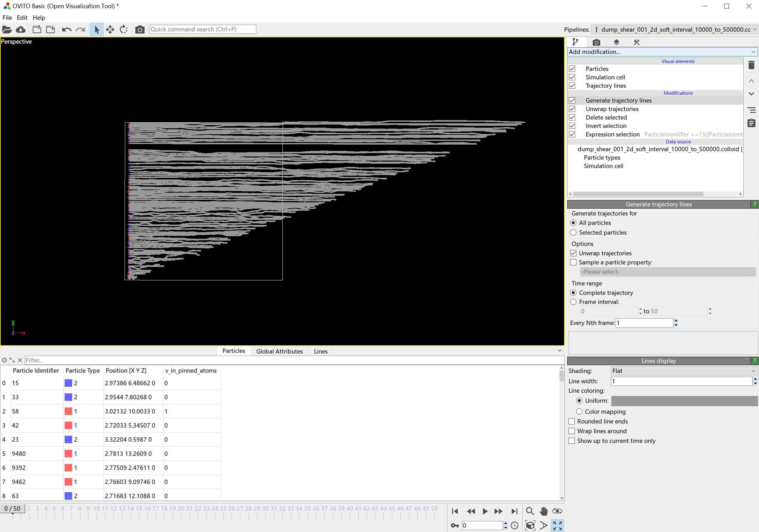Activate the pan hand tool icon

[543, 511]
